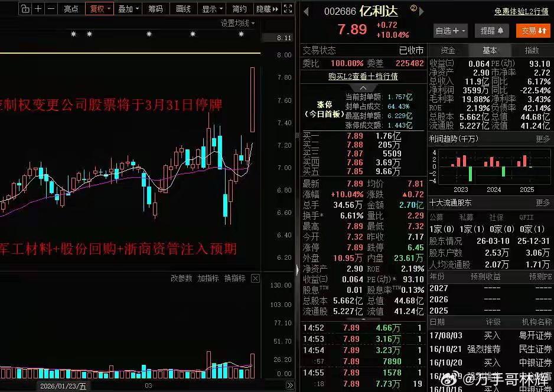
Task: Go to next stock with right arrow
Action: tap(421, 12)
